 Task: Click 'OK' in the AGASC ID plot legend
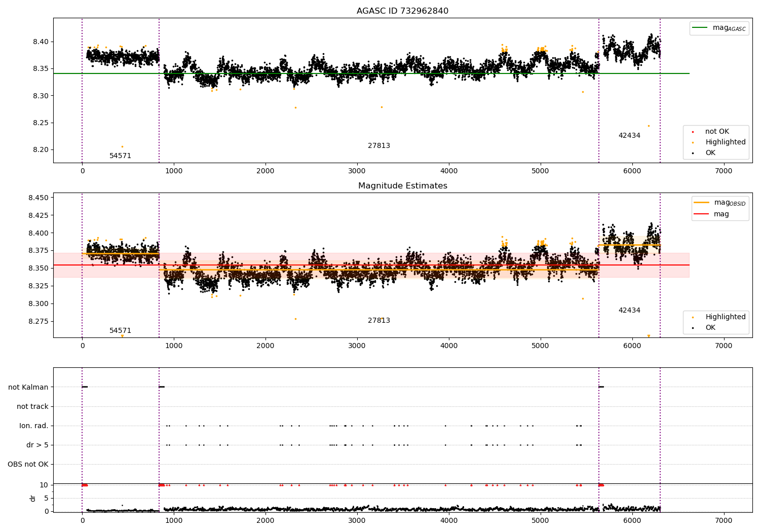(x=710, y=153)
